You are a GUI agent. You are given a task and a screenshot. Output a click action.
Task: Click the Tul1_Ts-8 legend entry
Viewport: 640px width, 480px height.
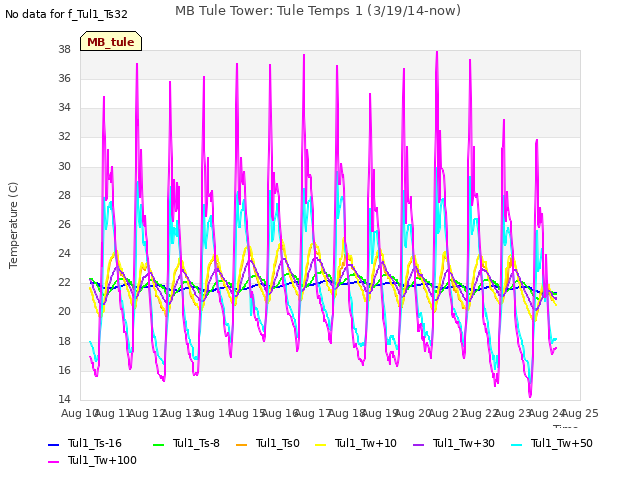click(x=187, y=443)
